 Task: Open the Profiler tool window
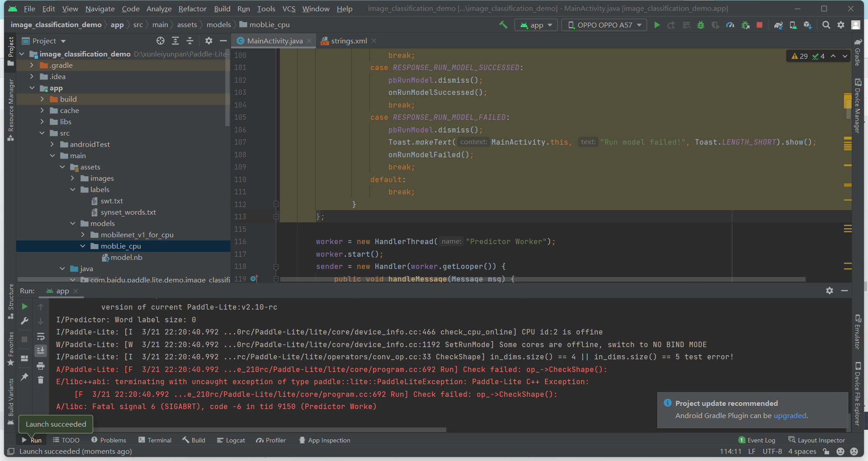coord(271,440)
